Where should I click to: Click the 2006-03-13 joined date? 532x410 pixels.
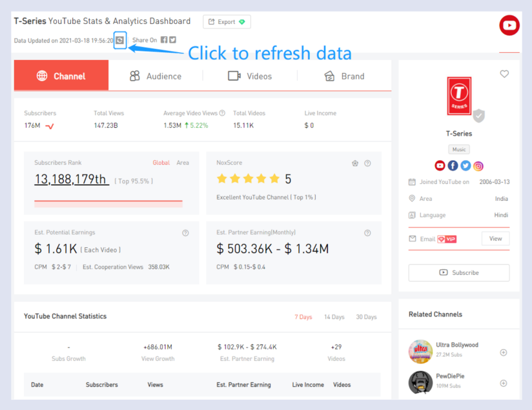coord(495,182)
